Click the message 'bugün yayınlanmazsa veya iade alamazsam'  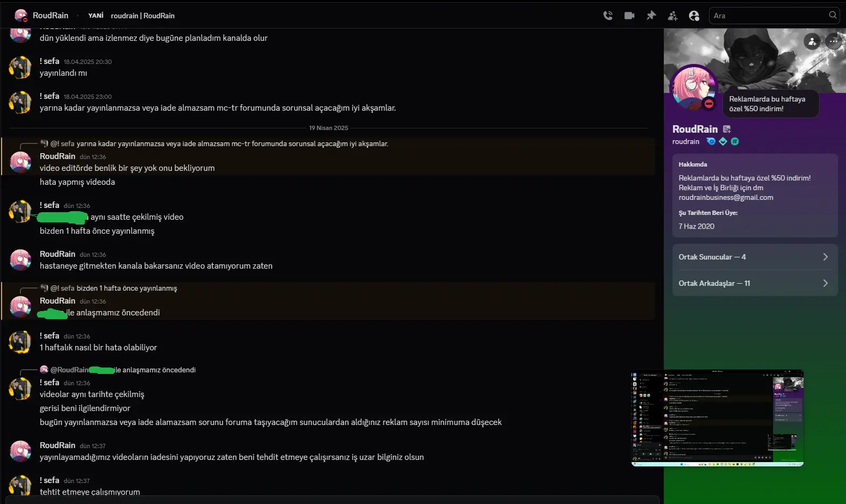270,422
